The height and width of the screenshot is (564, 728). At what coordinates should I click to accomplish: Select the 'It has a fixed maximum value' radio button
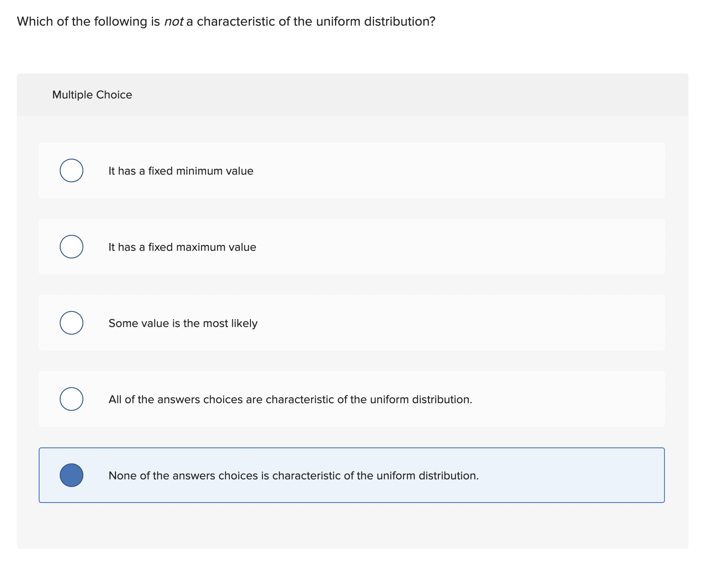point(71,247)
